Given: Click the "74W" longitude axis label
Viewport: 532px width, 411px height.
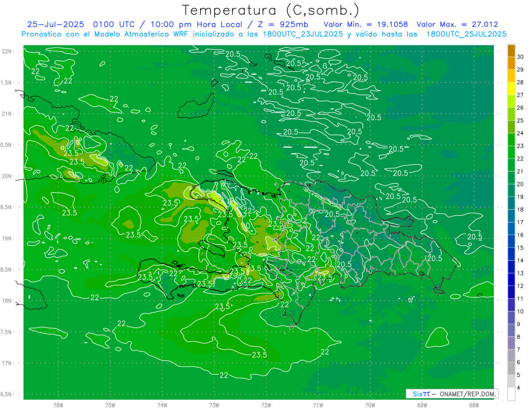Looking at the screenshot, I should pos(162,405).
